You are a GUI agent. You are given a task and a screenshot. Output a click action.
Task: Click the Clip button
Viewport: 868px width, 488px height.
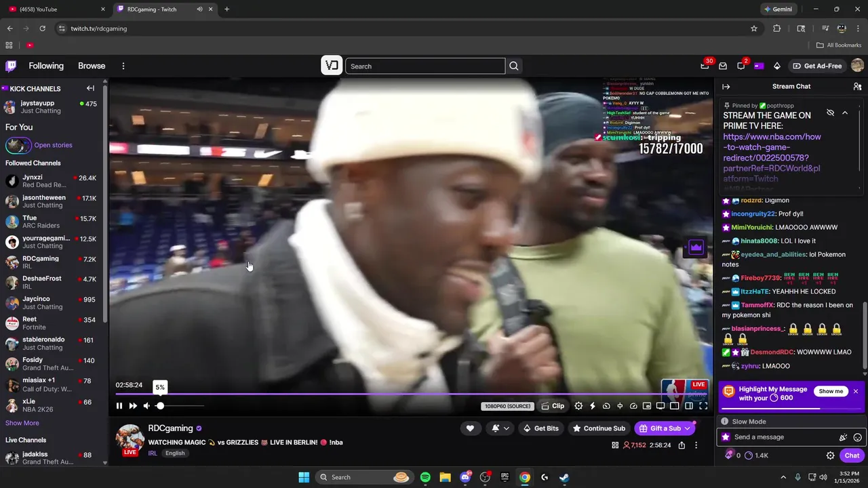pos(553,406)
